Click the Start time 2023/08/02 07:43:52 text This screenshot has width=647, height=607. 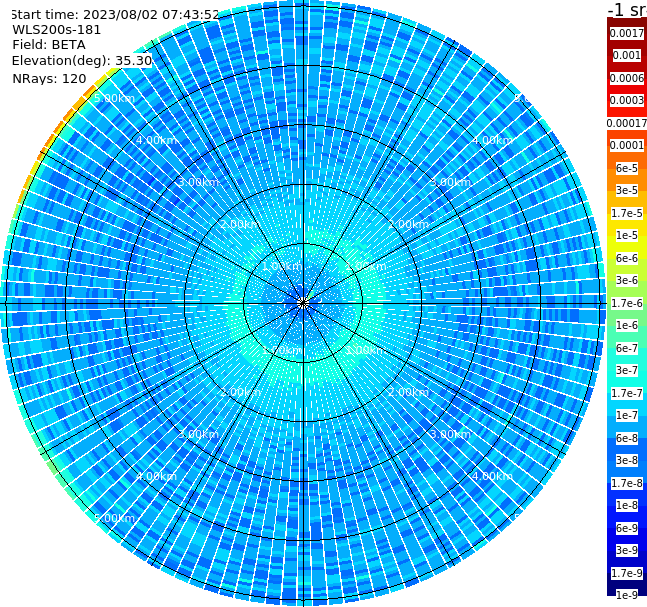pos(115,14)
